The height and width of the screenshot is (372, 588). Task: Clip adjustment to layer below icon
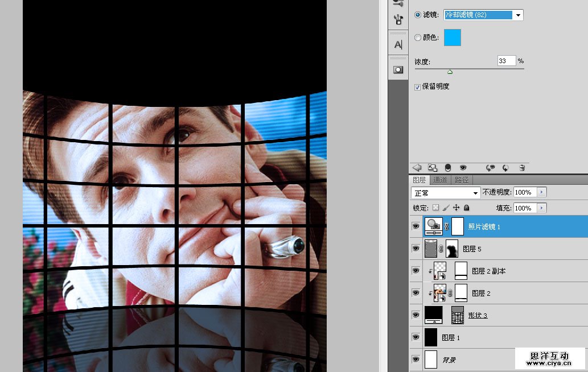(447, 167)
